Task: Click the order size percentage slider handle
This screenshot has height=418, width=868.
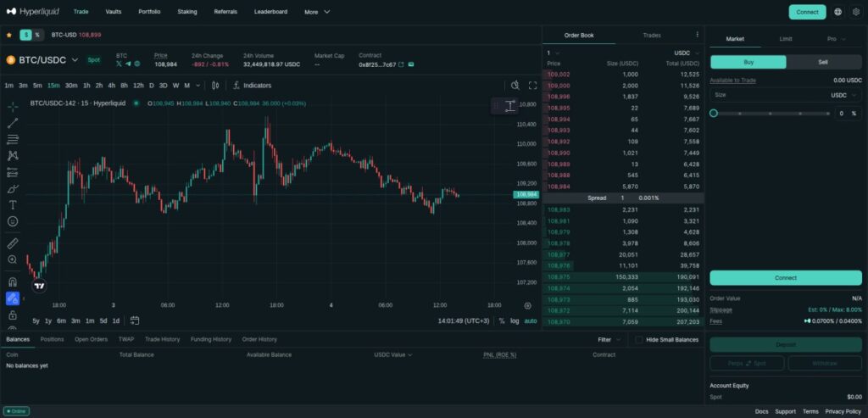Action: pos(714,113)
